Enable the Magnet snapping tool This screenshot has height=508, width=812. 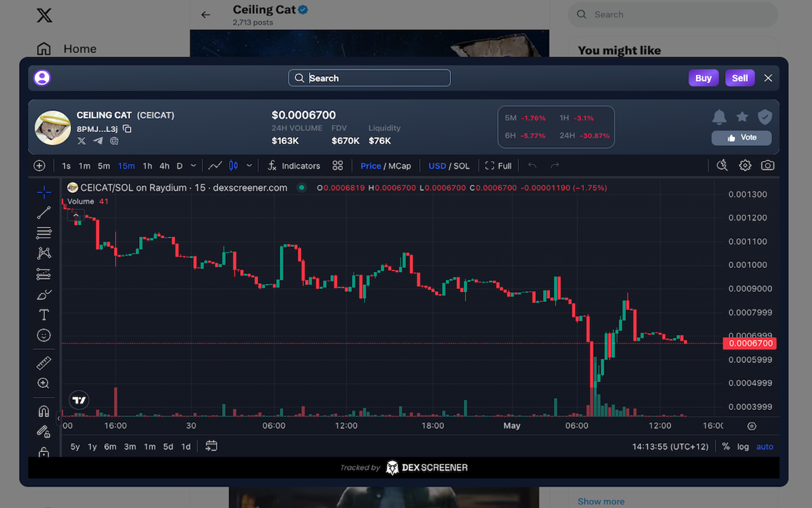43,410
